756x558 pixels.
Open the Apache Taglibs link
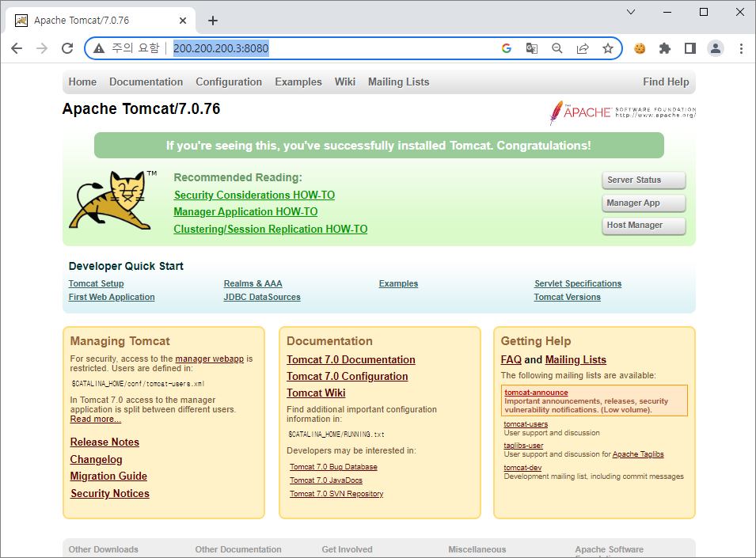tap(638, 454)
